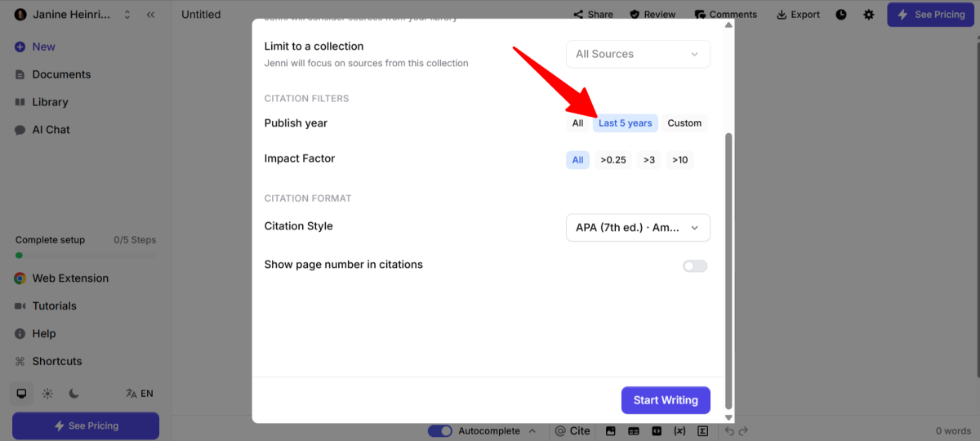Toggle the Autocomplete switch

tap(440, 431)
